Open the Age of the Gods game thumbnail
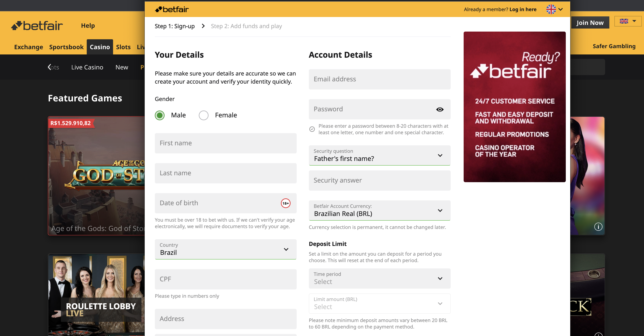 click(96, 176)
